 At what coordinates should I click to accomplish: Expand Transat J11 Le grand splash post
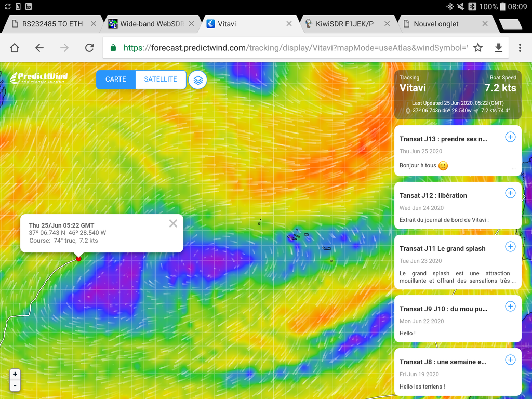click(x=510, y=247)
